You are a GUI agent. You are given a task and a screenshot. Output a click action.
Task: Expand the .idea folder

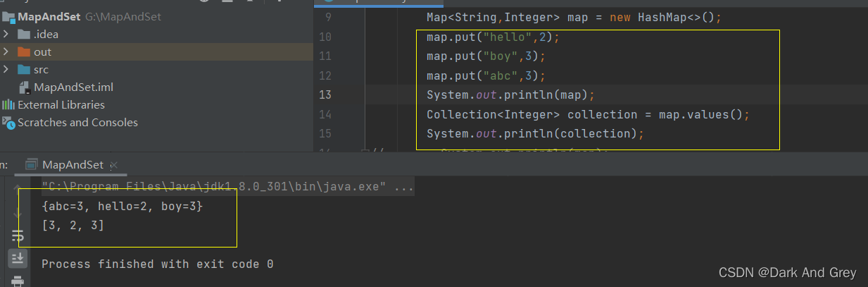(x=6, y=35)
